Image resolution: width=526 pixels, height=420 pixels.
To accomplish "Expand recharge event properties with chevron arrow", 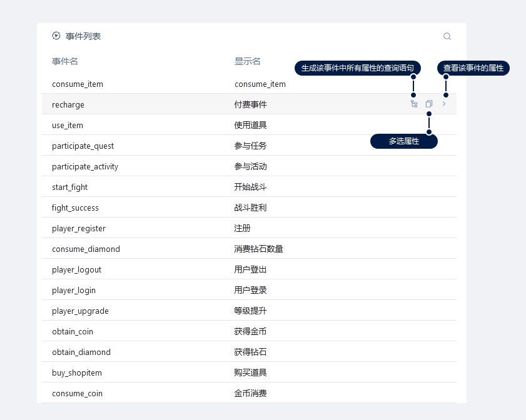I will [x=444, y=104].
